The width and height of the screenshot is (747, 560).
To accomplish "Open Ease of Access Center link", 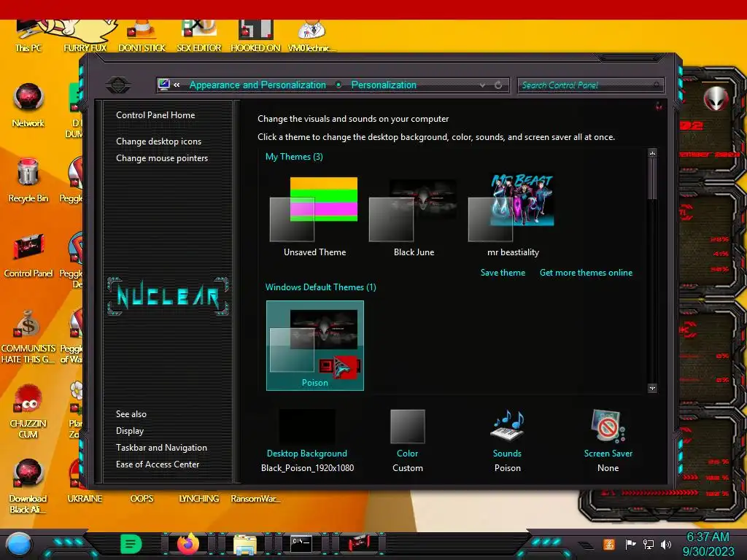I will 158,464.
